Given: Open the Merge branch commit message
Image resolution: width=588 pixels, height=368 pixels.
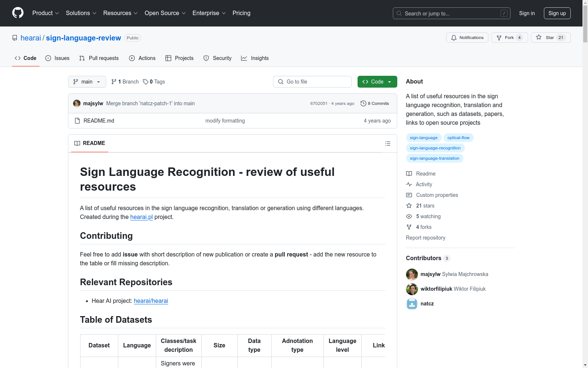Looking at the screenshot, I should point(150,103).
